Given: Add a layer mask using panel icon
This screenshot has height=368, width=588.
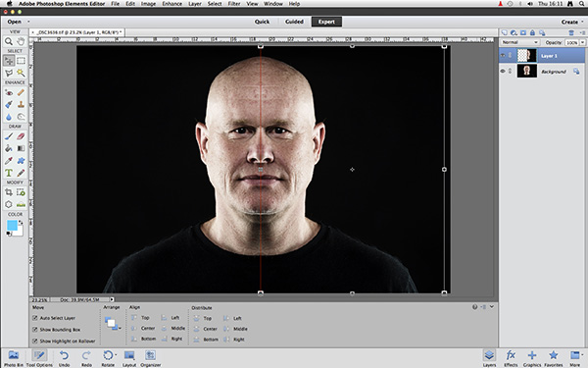Looking at the screenshot, I should pos(523,33).
